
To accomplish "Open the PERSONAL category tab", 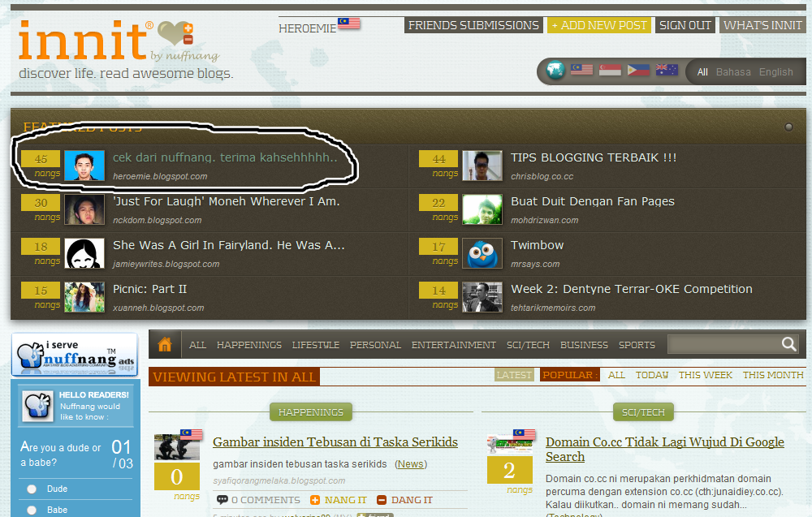I will [375, 345].
